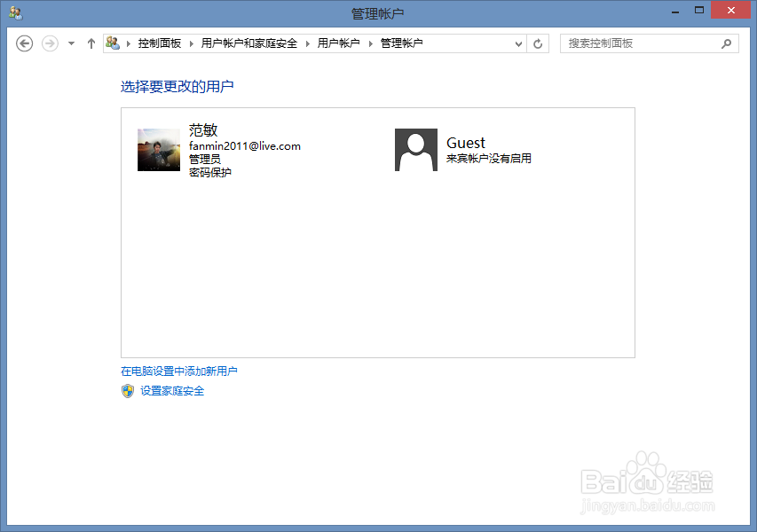This screenshot has width=757, height=532.
Task: Open the recent locations dropdown arrow
Action: point(72,43)
